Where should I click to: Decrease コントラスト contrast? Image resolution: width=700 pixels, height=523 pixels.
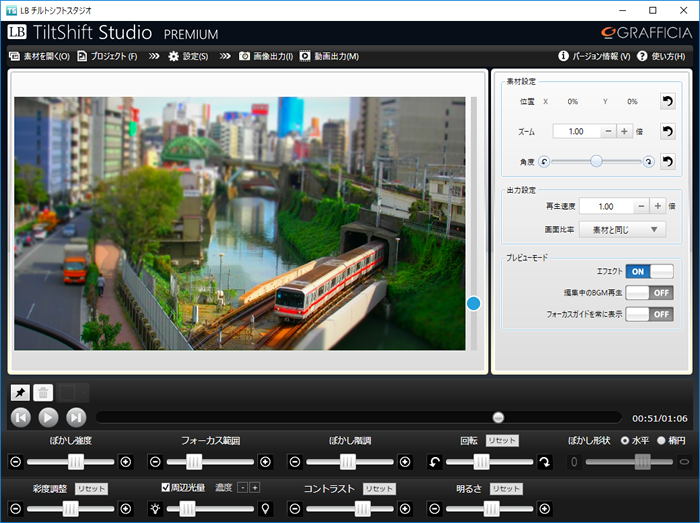click(x=295, y=509)
